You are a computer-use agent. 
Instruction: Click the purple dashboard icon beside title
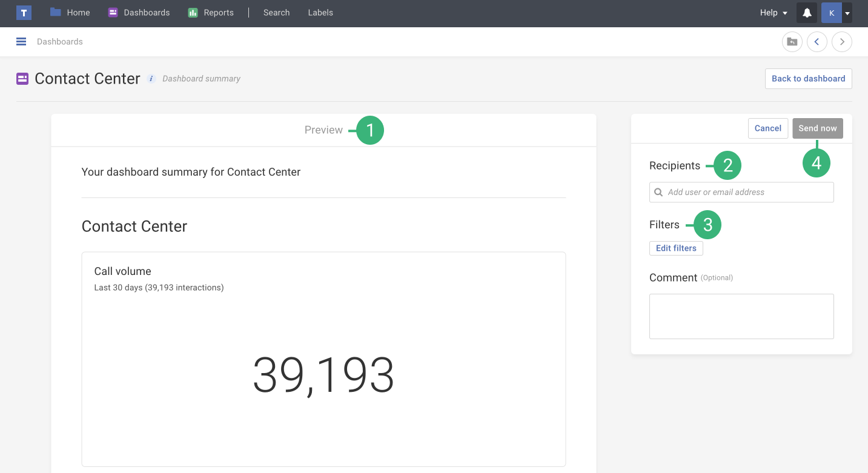coord(22,79)
